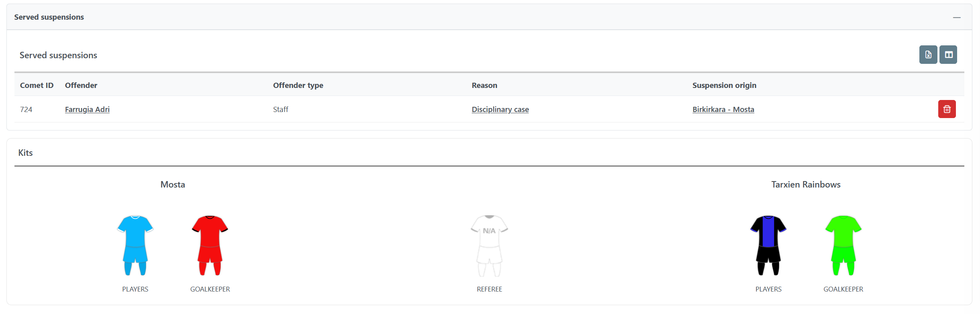Open the column visibility chooser
The image size is (980, 314).
[x=948, y=55]
